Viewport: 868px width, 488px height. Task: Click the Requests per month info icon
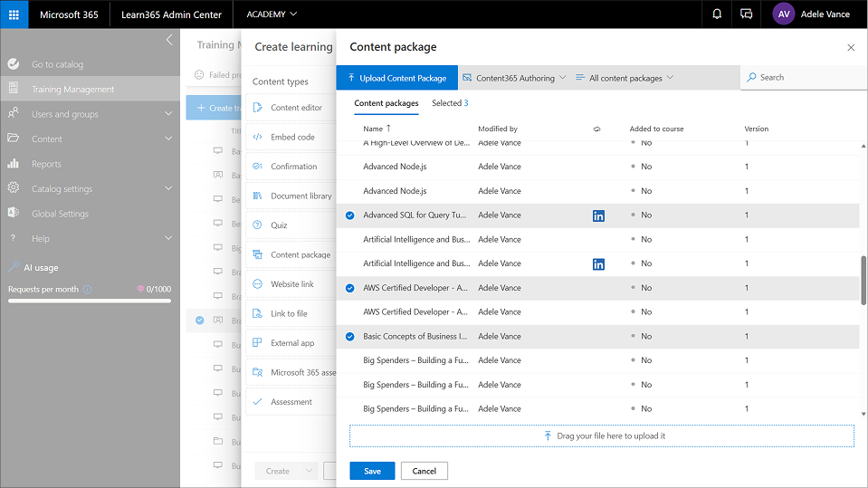click(87, 290)
